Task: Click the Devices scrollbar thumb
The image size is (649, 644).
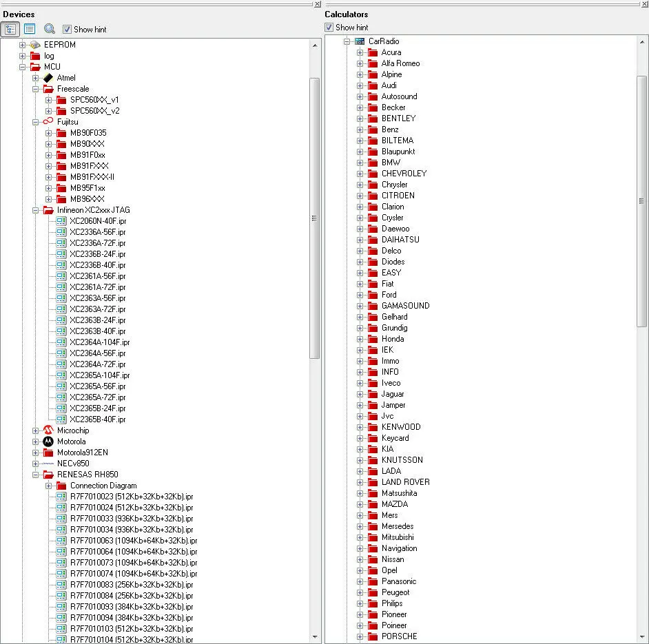Action: tap(315, 218)
